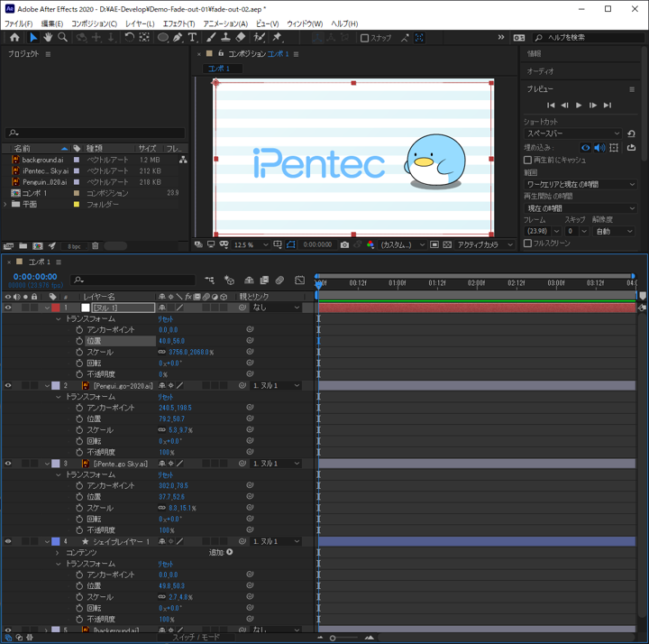649x644 pixels.
Task: Select the Type text tool
Action: point(193,37)
